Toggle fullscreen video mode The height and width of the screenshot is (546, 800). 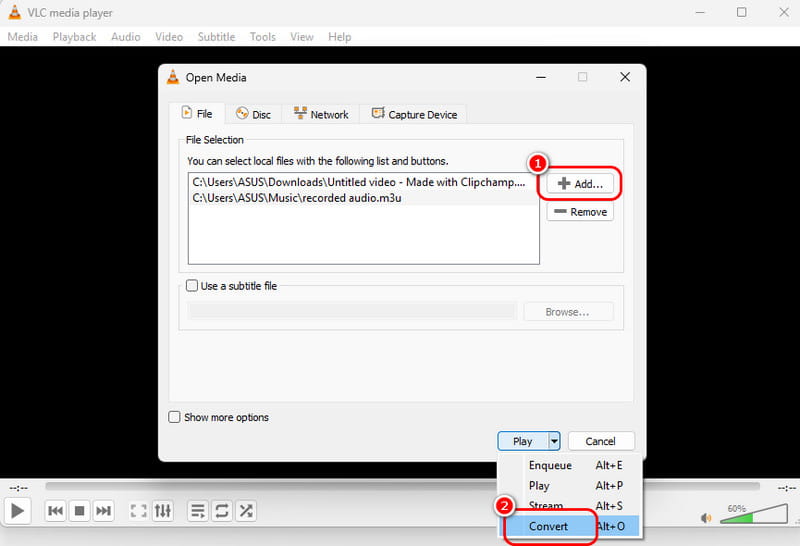[x=139, y=511]
